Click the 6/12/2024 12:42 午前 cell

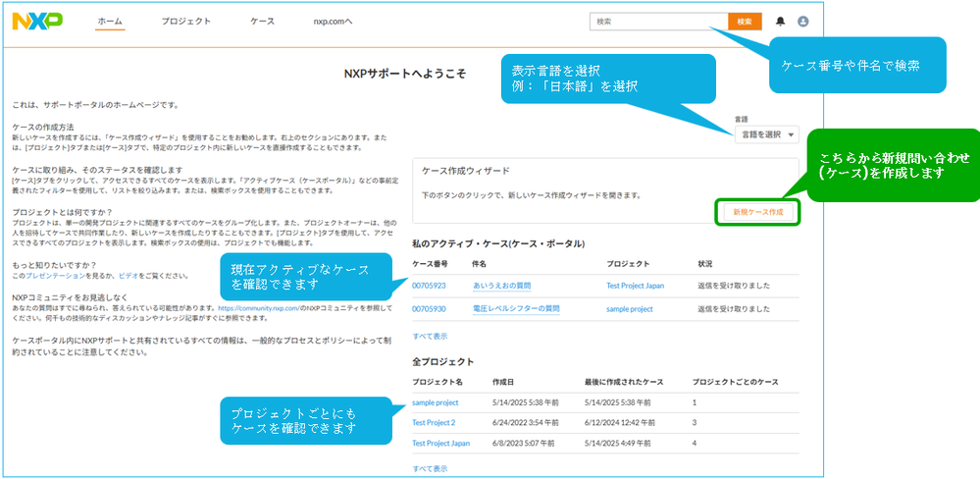(618, 423)
